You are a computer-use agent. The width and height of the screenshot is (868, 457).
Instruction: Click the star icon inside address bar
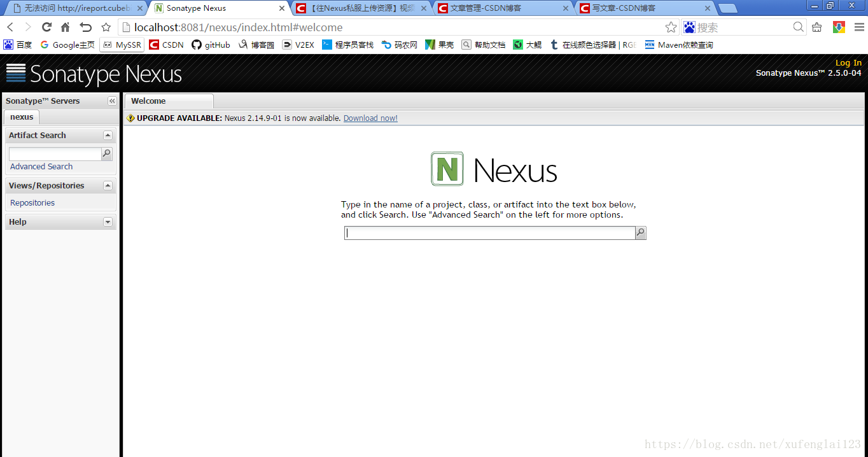click(x=671, y=27)
